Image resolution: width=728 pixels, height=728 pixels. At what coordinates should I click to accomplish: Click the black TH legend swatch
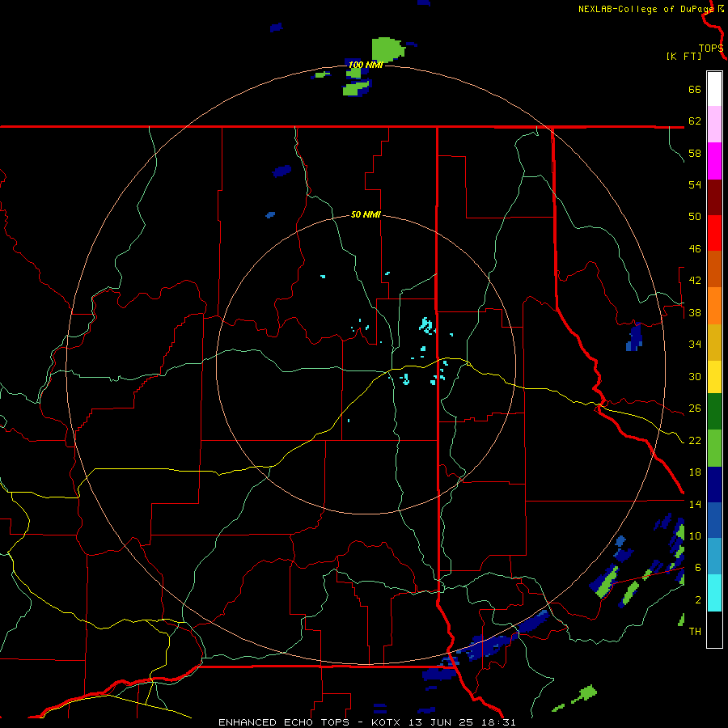[714, 629]
